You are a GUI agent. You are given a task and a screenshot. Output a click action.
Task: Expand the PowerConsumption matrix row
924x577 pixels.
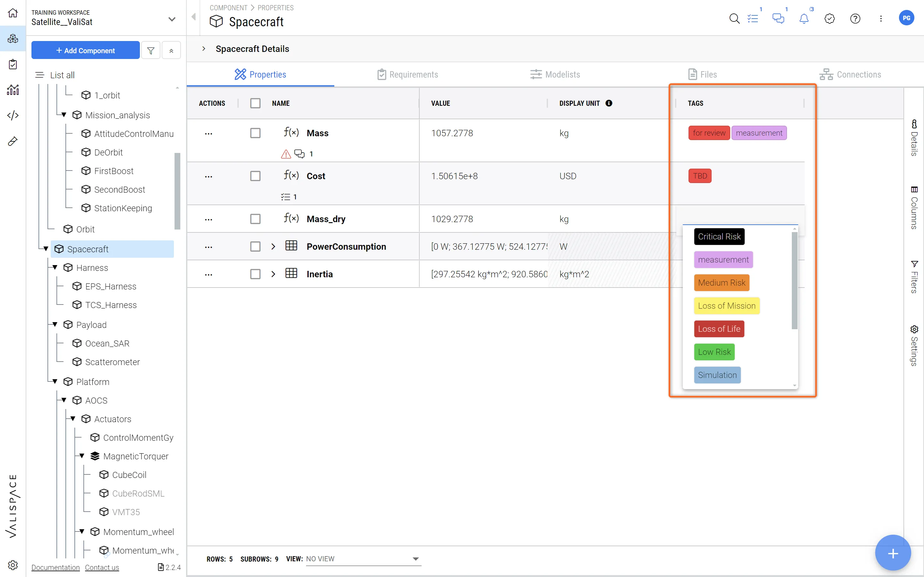pos(273,247)
